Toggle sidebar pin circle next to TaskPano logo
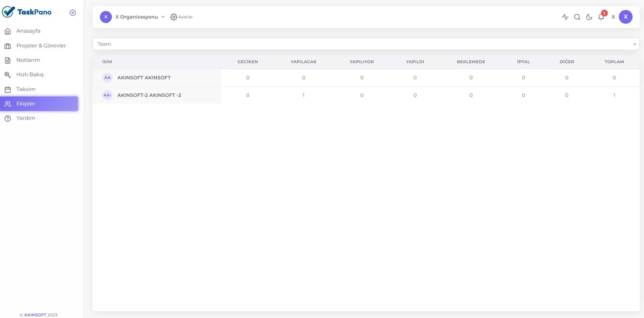The width and height of the screenshot is (644, 318). pos(73,13)
